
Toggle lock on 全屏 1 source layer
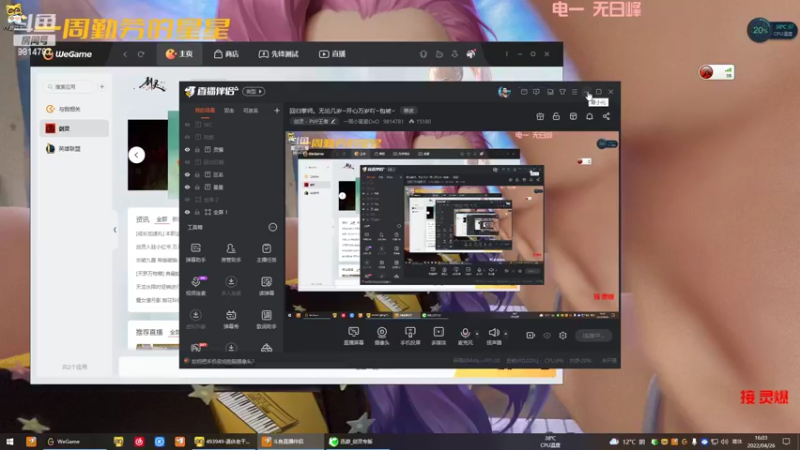click(x=197, y=212)
